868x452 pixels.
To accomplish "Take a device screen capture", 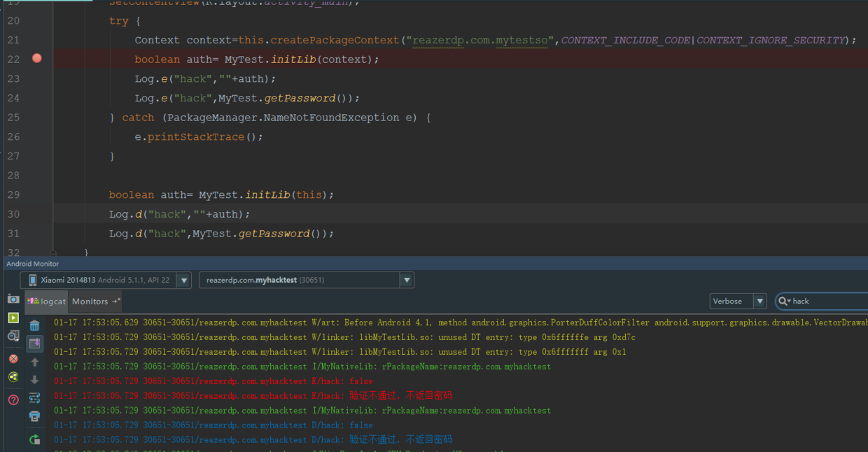I will pyautogui.click(x=13, y=299).
